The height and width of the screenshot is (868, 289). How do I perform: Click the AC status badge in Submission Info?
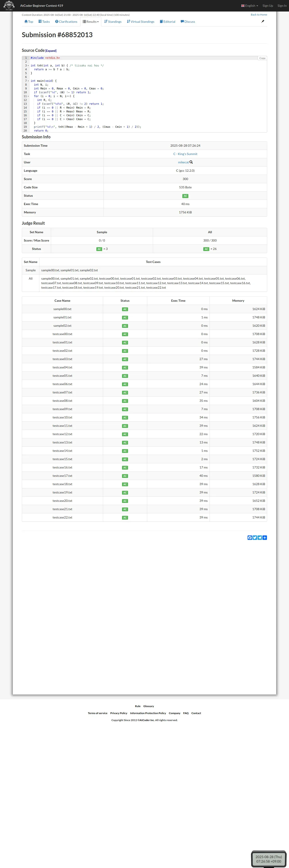point(185,196)
